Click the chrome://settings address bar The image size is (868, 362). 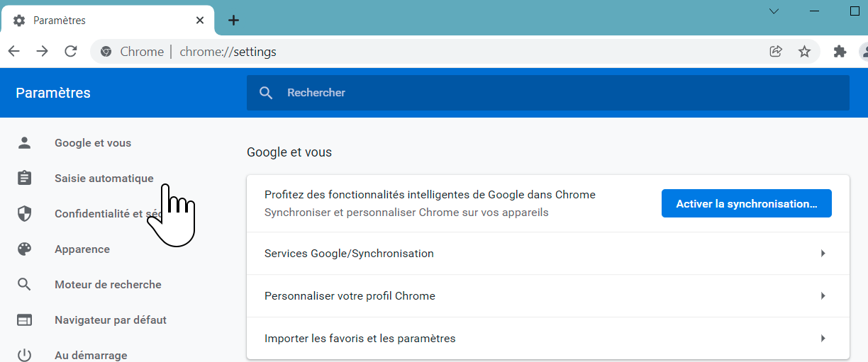point(425,52)
